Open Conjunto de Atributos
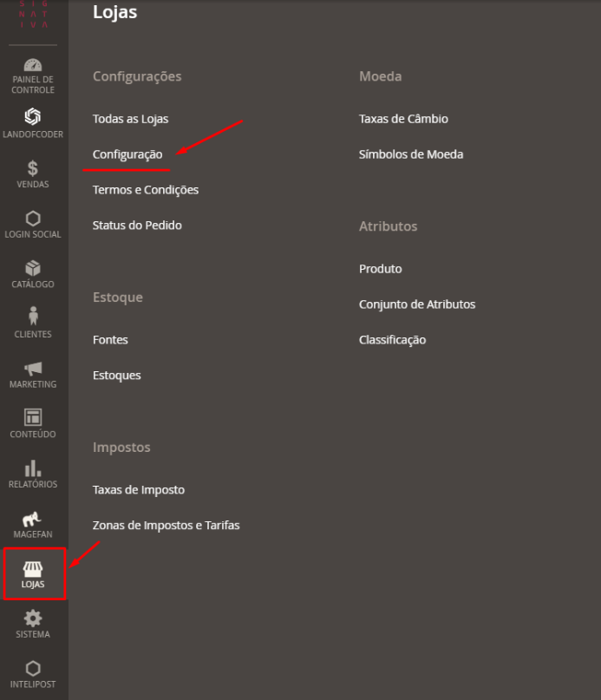 coord(417,304)
